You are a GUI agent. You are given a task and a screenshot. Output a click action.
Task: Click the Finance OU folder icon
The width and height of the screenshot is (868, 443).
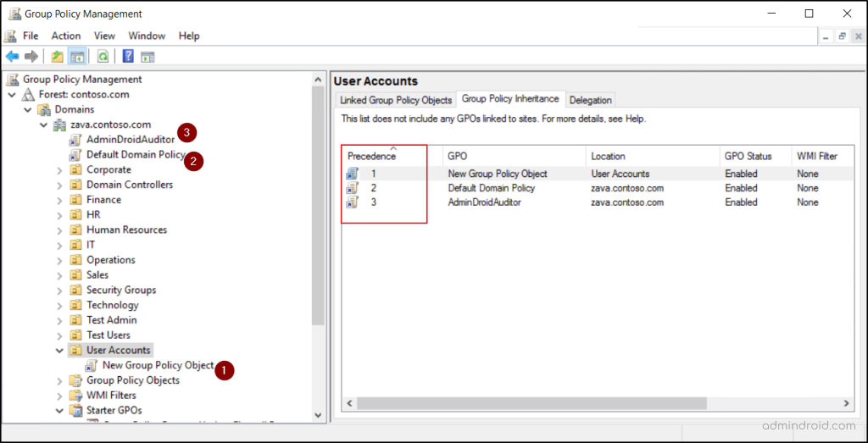point(75,200)
